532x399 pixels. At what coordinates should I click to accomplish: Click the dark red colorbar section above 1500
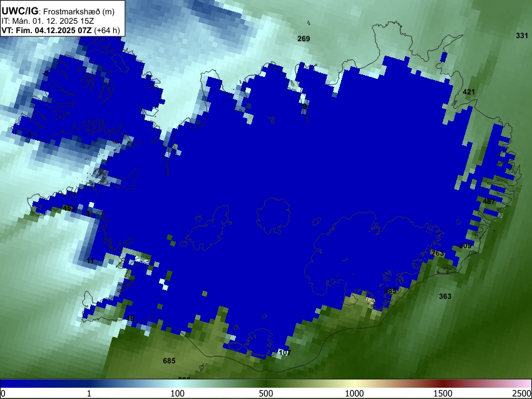point(443,384)
